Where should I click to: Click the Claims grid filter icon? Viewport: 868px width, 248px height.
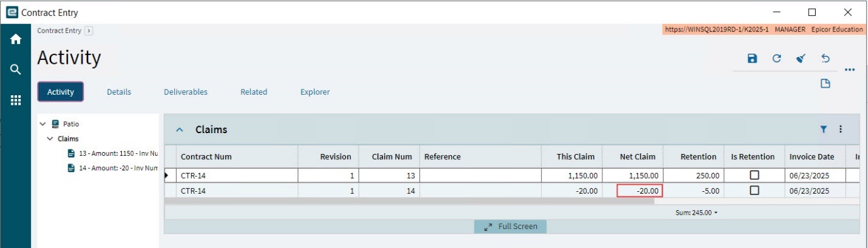point(823,129)
